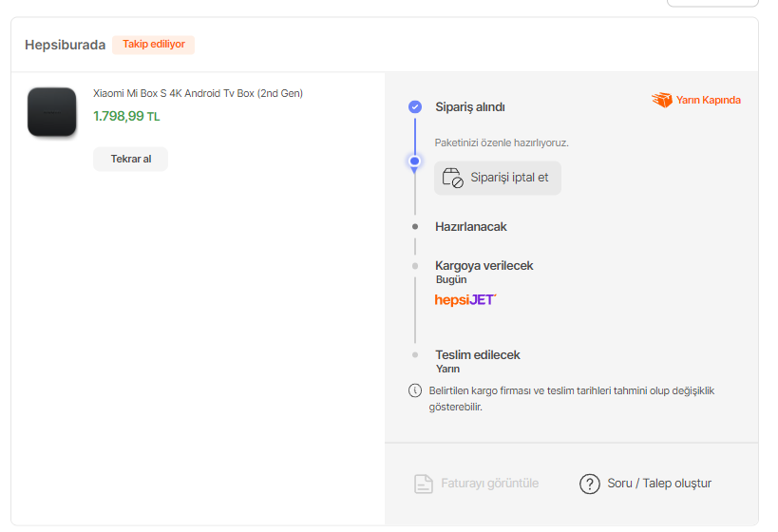Click the Xiaomi Mi Box product thumbnail
Viewport: 778px width, 532px height.
51,111
